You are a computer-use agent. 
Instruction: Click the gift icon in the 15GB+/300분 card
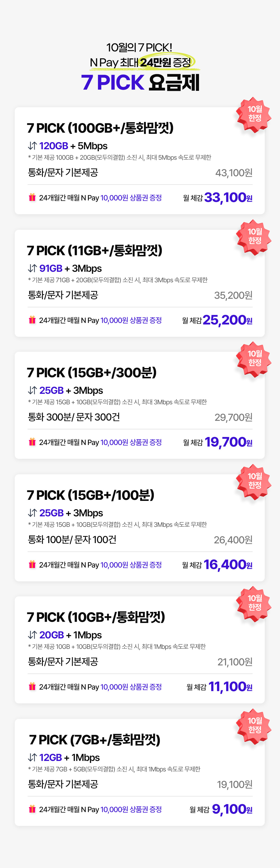pos(32,442)
